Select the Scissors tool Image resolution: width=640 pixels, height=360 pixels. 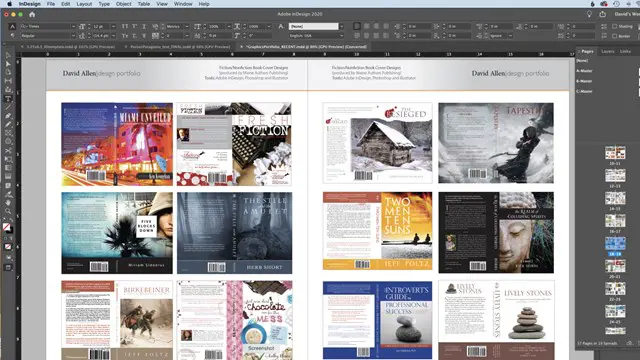click(x=8, y=151)
